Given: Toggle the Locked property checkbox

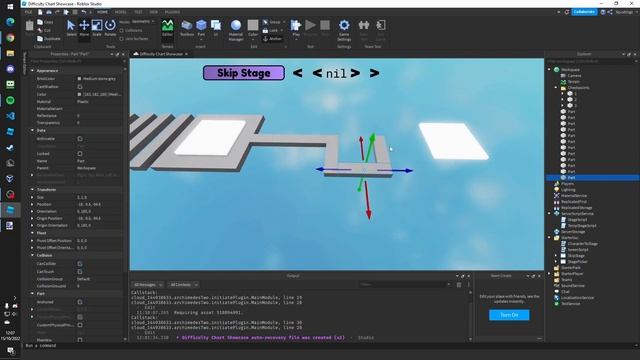Looking at the screenshot, I should click(80, 154).
